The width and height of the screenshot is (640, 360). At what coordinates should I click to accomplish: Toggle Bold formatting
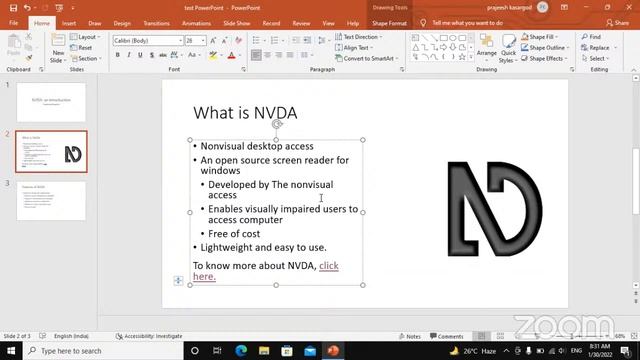118,55
